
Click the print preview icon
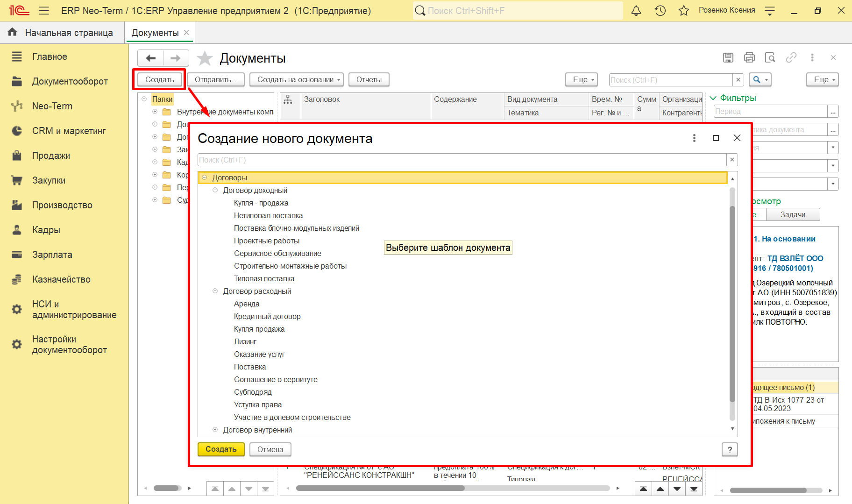(770, 57)
